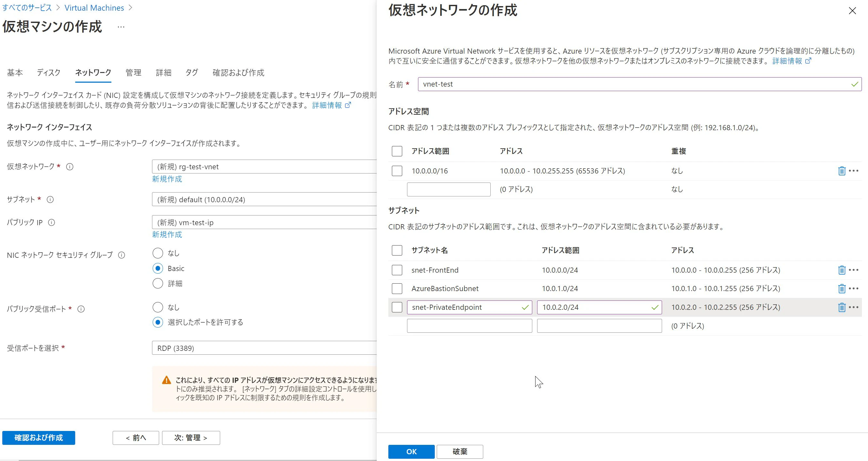The width and height of the screenshot is (868, 461).
Task: Check the snet-FrontEnd subnet checkbox
Action: [x=397, y=270]
